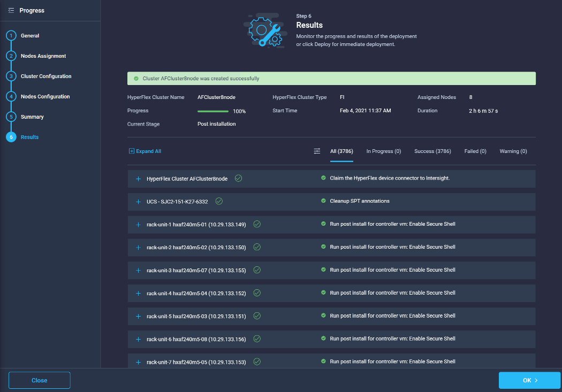The height and width of the screenshot is (392, 562).
Task: Click success check icon for UCS-SJC2-151-K27-6332
Action: [x=219, y=201]
